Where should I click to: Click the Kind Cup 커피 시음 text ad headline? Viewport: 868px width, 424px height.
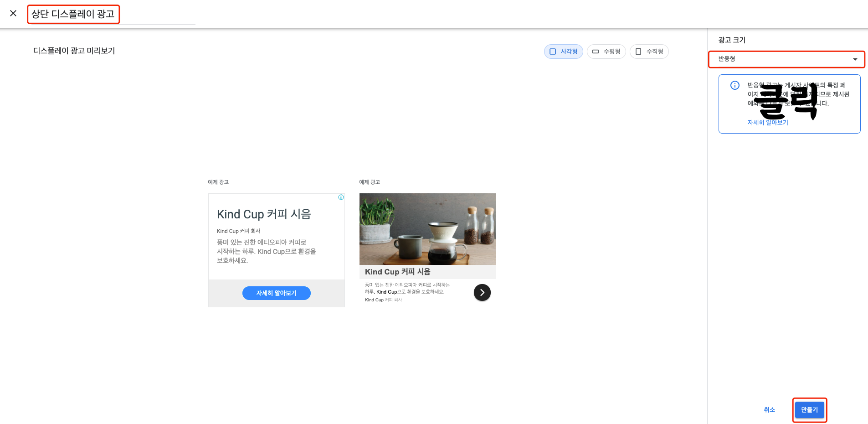click(264, 214)
